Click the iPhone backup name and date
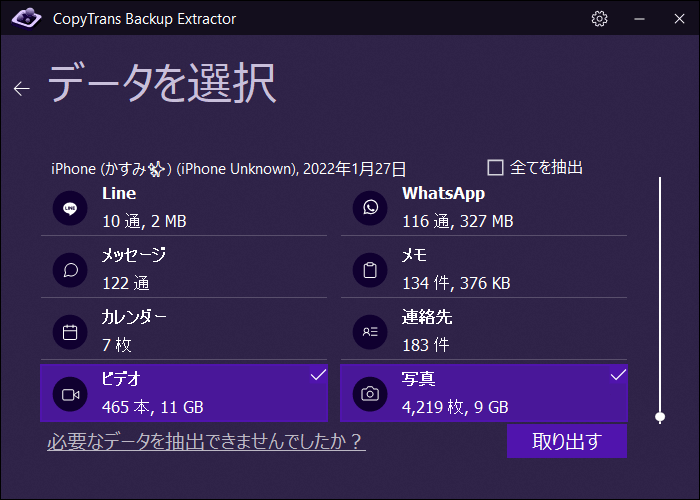 (x=229, y=169)
